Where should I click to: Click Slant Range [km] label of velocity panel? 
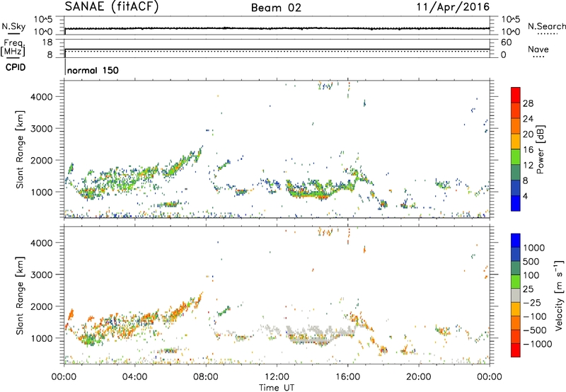coord(20,295)
